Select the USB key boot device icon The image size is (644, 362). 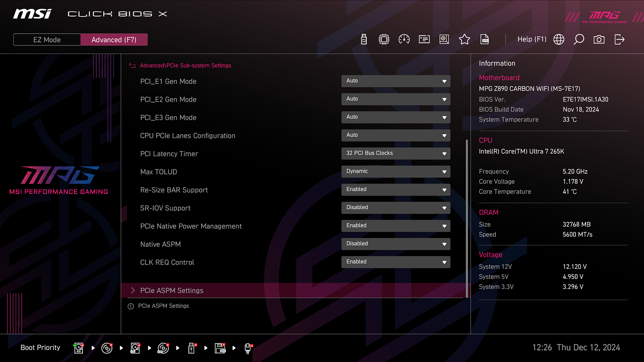click(192, 348)
